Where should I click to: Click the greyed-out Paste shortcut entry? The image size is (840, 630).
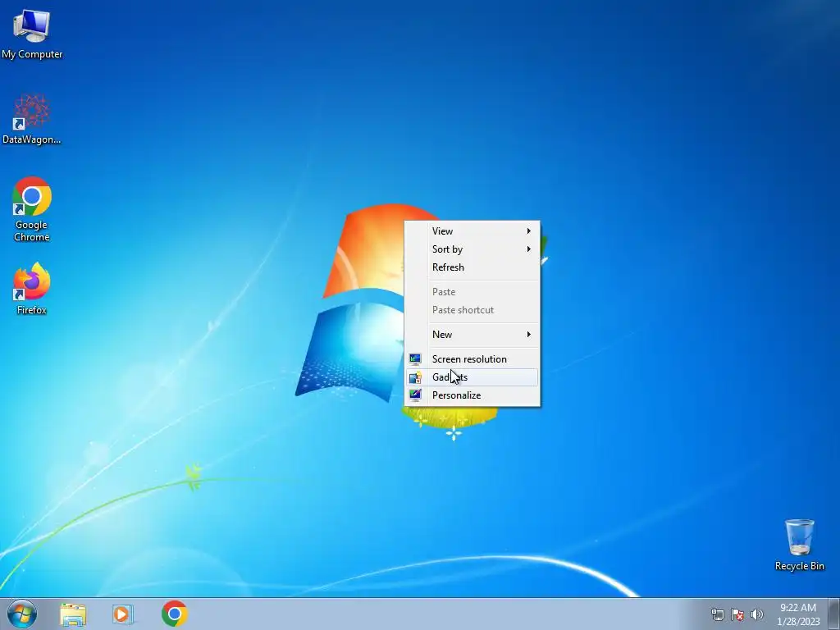click(x=472, y=310)
